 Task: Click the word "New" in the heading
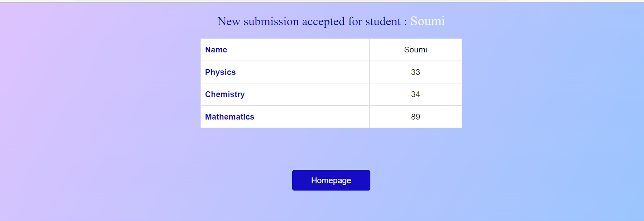coord(229,21)
